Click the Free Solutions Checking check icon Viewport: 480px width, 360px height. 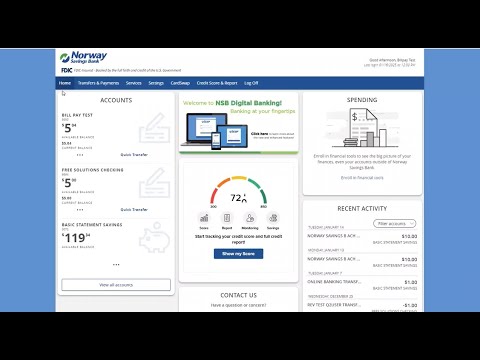coord(154,183)
